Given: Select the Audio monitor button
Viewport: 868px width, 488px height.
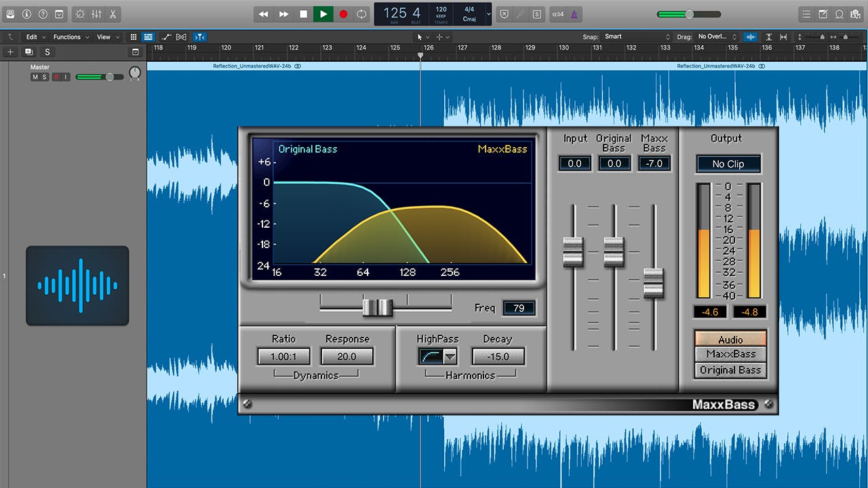Looking at the screenshot, I should [x=730, y=339].
